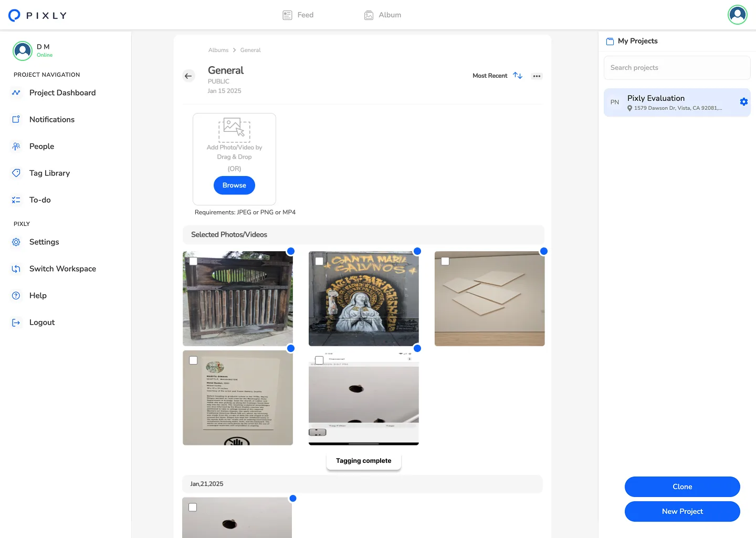This screenshot has height=538, width=756.
Task: Click the Logout door icon
Action: [x=16, y=323]
